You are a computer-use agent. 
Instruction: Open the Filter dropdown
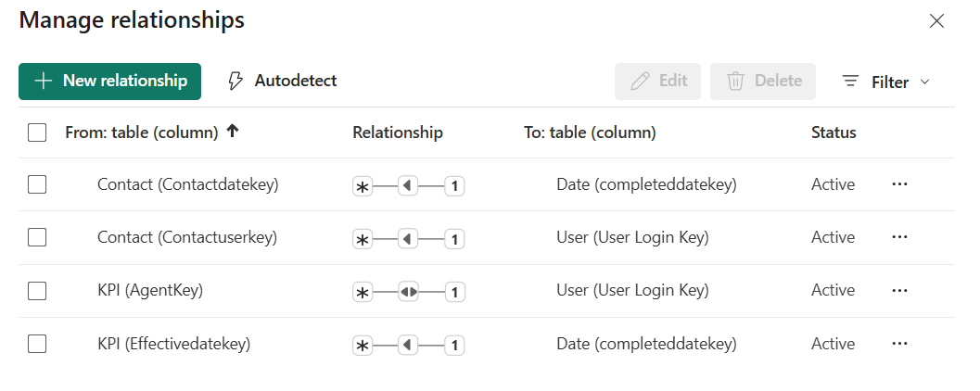pyautogui.click(x=885, y=82)
